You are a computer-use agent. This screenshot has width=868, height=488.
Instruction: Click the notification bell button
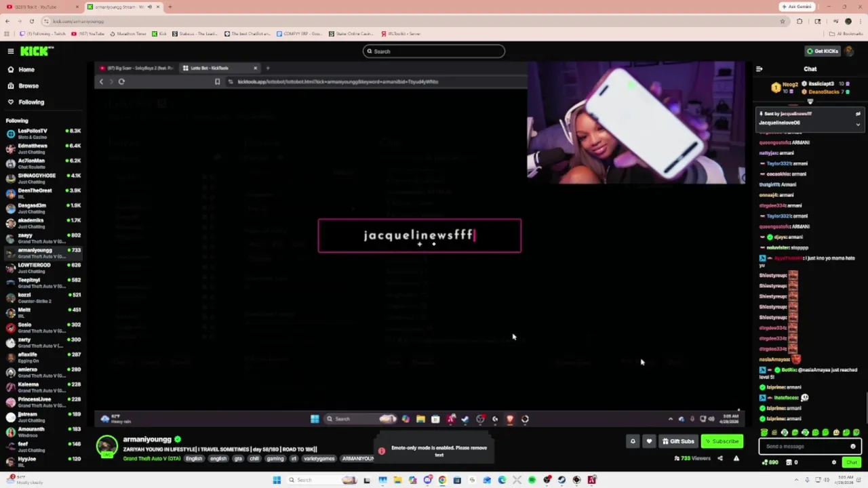(x=633, y=442)
